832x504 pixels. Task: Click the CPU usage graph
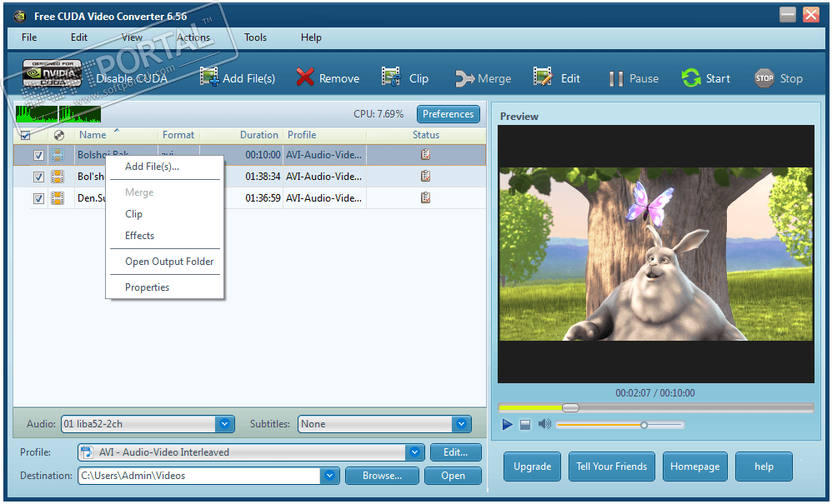point(58,114)
